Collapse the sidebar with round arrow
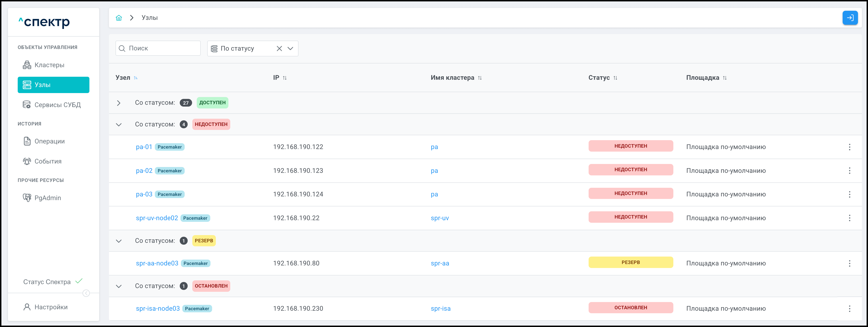This screenshot has height=327, width=868. click(86, 293)
